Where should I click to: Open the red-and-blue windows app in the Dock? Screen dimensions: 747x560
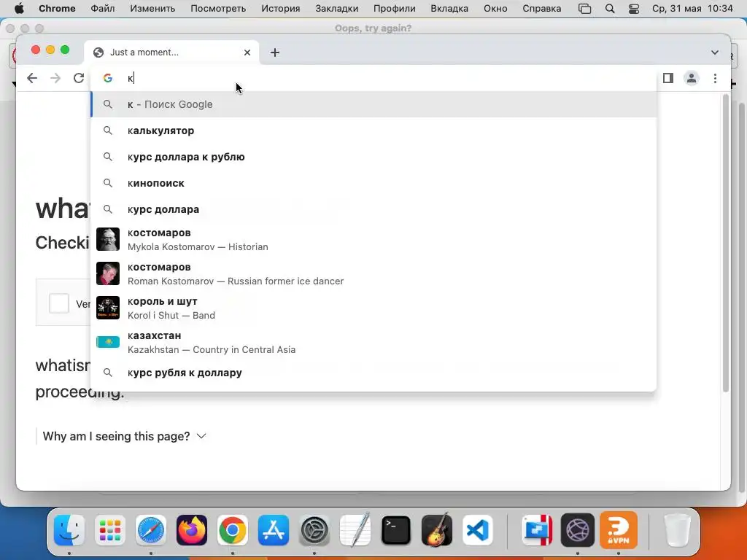pos(537,530)
